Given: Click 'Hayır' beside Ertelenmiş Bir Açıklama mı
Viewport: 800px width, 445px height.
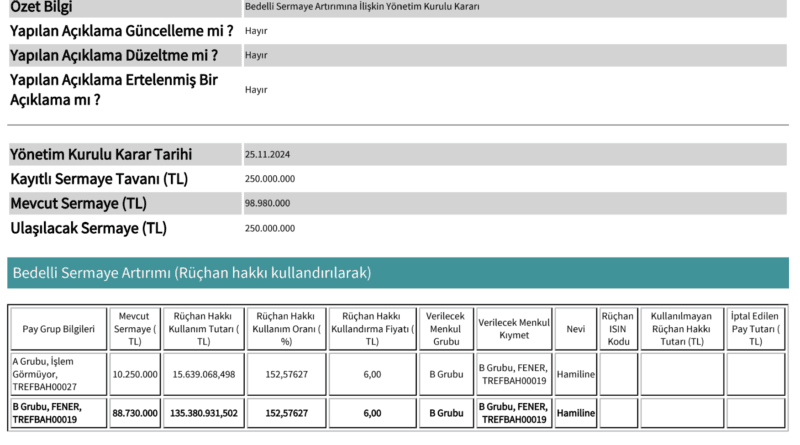Looking at the screenshot, I should click(256, 90).
